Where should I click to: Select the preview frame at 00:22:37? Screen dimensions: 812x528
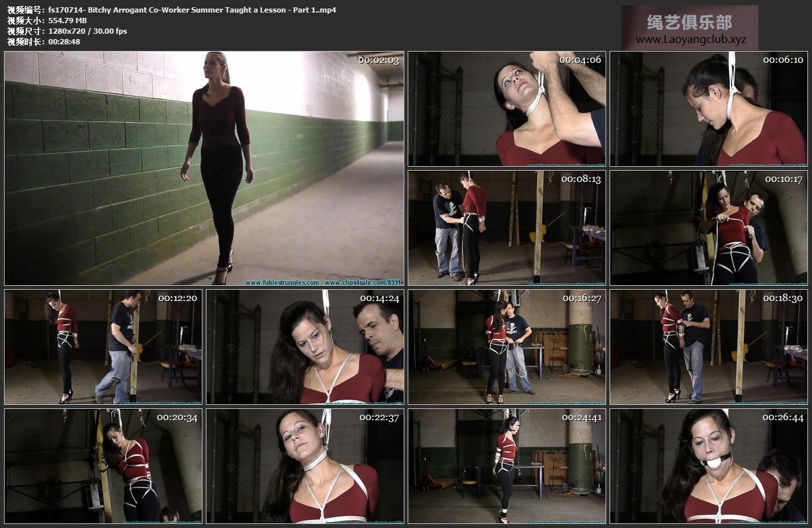(304, 466)
